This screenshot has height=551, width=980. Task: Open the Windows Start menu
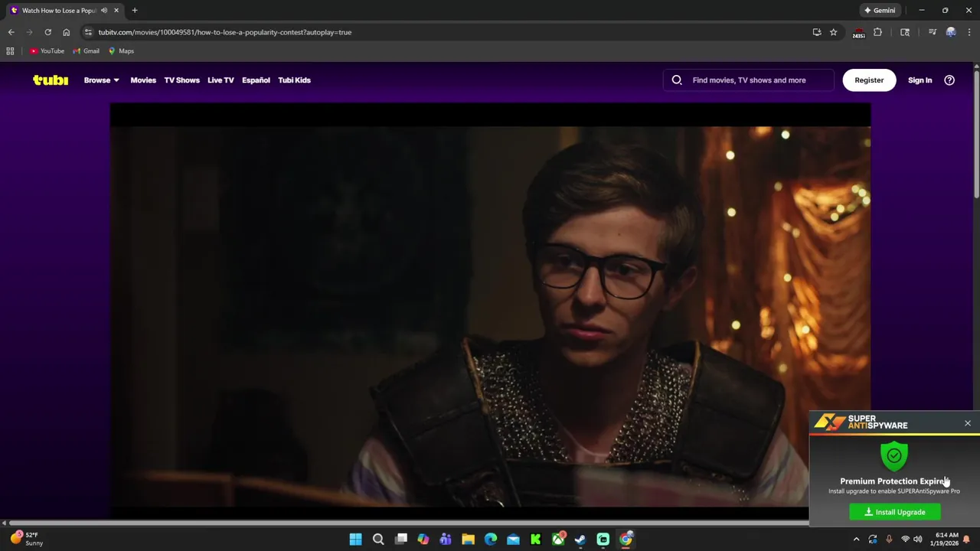(x=355, y=540)
